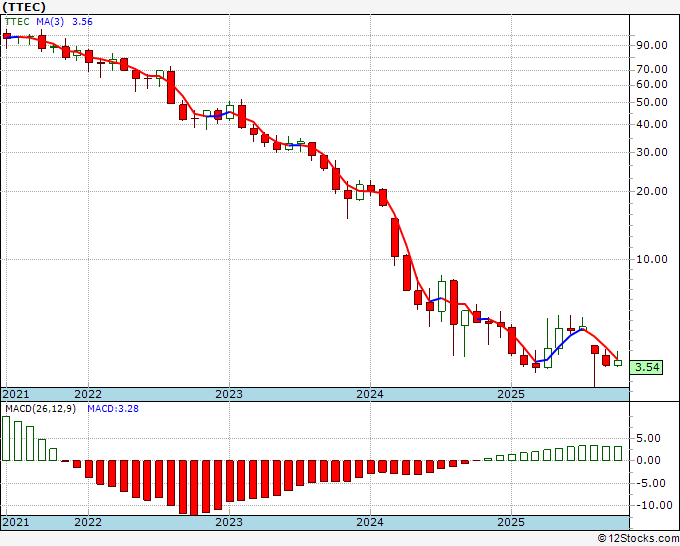
Task: Click the (TTEC) chart title
Action: coord(23,7)
